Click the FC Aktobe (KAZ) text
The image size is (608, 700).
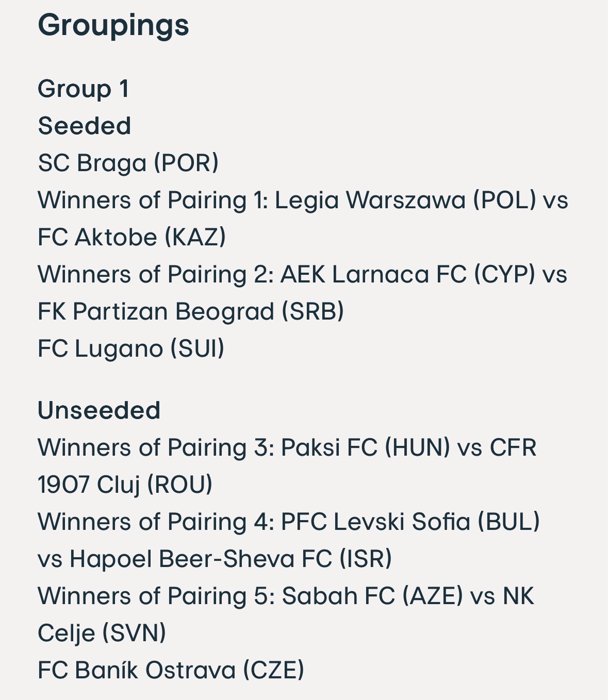click(x=132, y=237)
